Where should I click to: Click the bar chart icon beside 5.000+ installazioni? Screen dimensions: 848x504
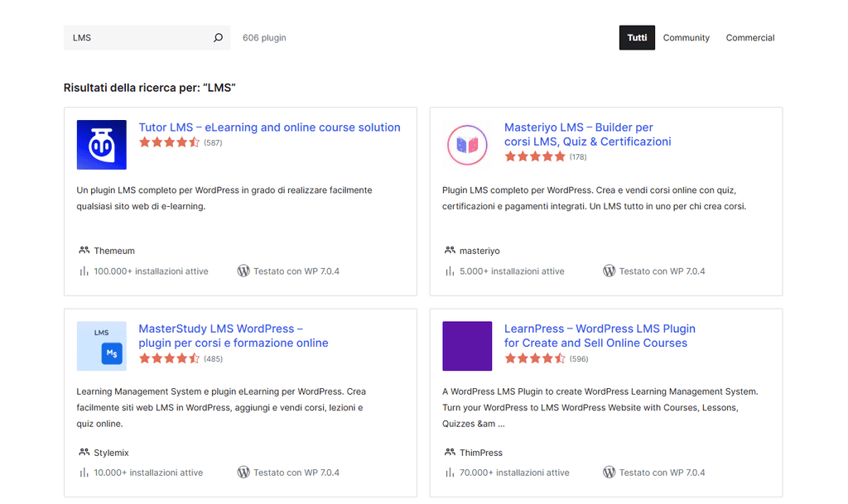[x=450, y=271]
